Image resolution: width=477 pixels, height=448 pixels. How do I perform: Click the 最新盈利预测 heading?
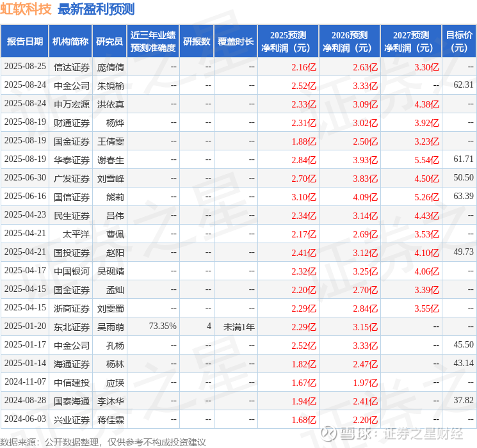tap(96, 9)
